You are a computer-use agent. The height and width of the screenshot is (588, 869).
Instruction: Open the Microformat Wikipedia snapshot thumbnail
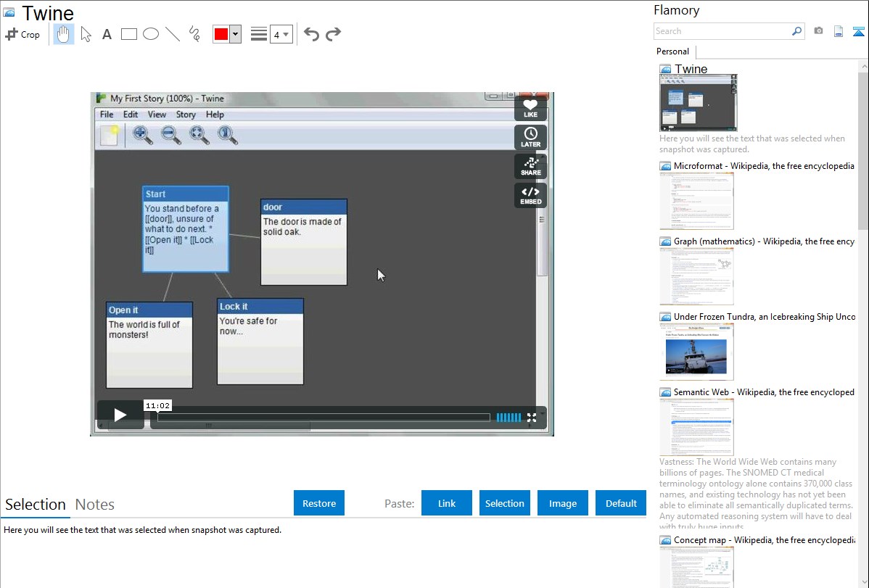click(696, 201)
